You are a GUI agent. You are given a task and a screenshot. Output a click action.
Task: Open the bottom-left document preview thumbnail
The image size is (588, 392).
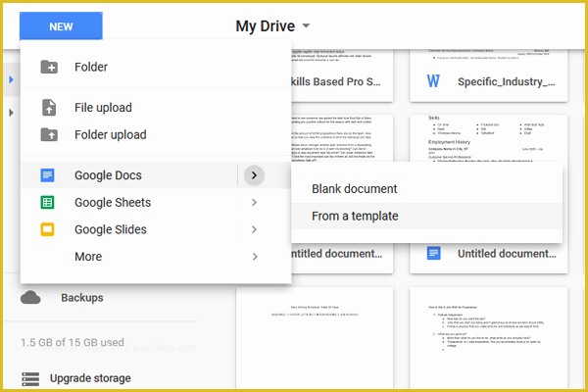tap(315, 337)
